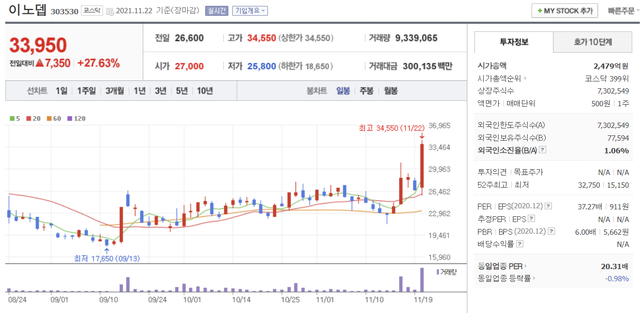The height and width of the screenshot is (313, 644).
Task: Click the 최저 17,650 (09/13) chart marker
Action: click(x=107, y=259)
